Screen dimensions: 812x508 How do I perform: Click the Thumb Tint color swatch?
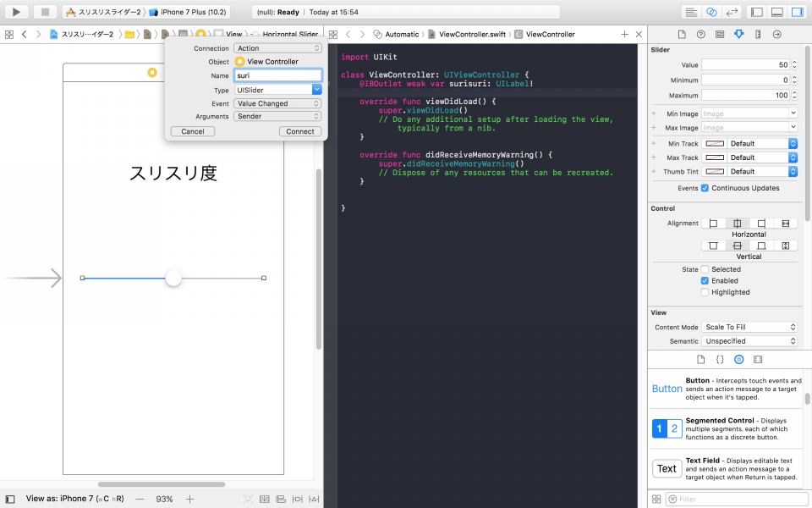[715, 172]
